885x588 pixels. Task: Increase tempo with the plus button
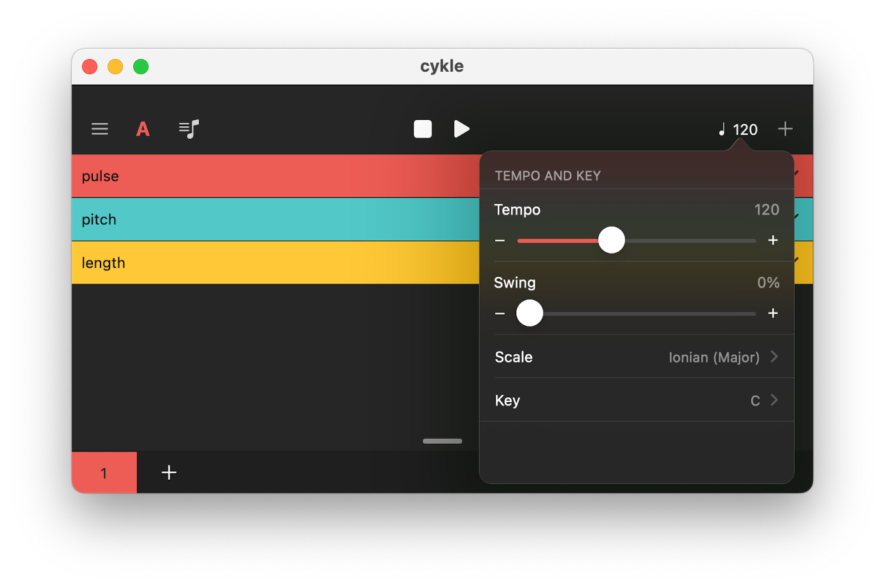point(773,240)
